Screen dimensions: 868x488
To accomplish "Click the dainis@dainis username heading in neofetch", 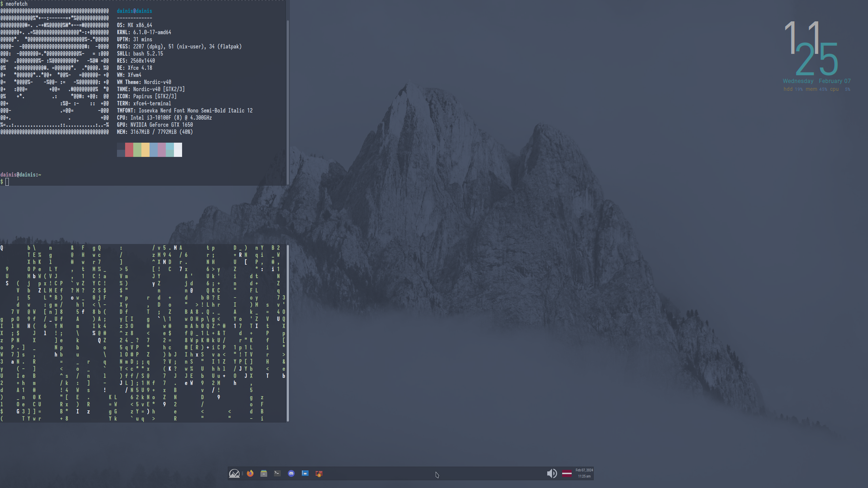I will [134, 11].
